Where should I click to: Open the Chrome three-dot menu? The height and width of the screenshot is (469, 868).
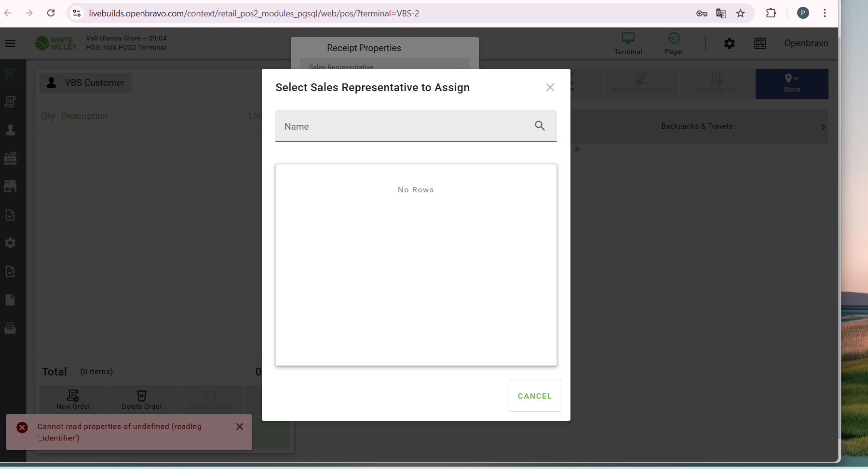(x=825, y=13)
